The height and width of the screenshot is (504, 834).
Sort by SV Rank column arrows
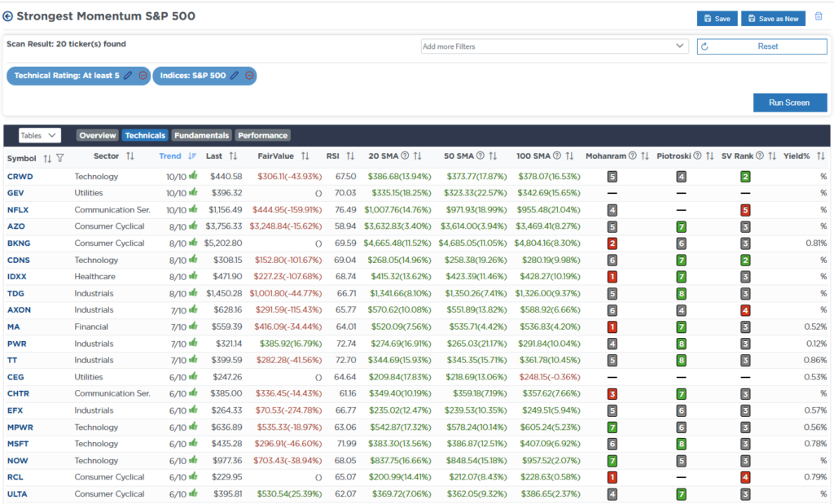pyautogui.click(x=772, y=156)
